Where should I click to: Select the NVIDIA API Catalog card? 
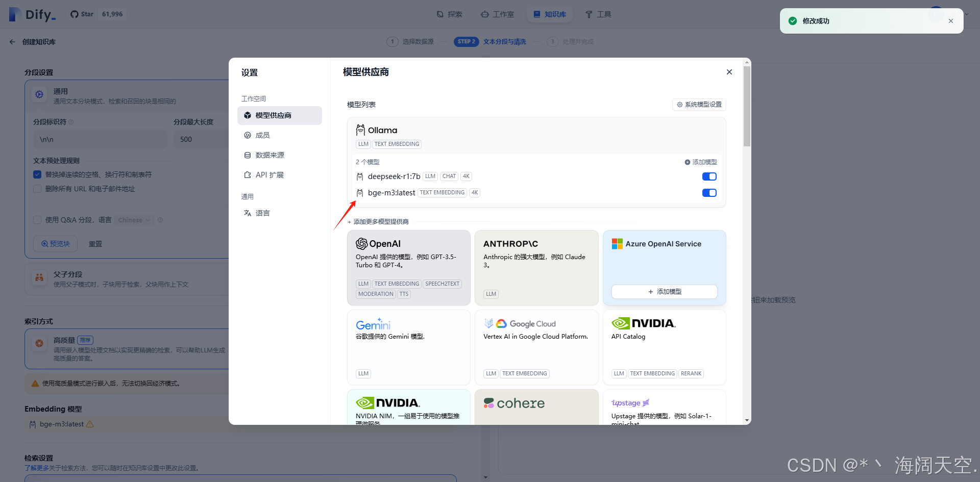pyautogui.click(x=665, y=347)
